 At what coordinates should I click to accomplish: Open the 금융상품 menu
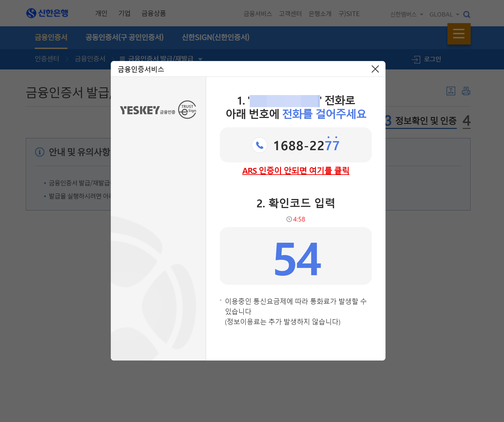(x=154, y=13)
